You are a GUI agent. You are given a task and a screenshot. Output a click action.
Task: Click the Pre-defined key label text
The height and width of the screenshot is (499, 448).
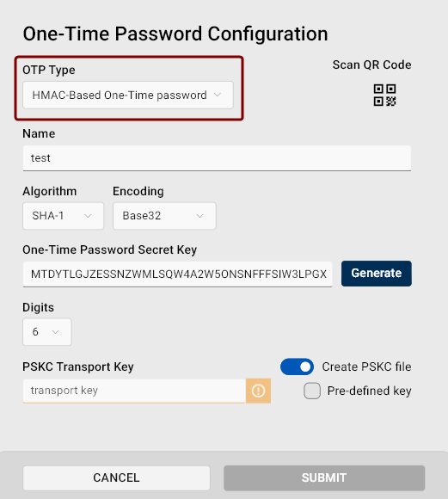(369, 391)
